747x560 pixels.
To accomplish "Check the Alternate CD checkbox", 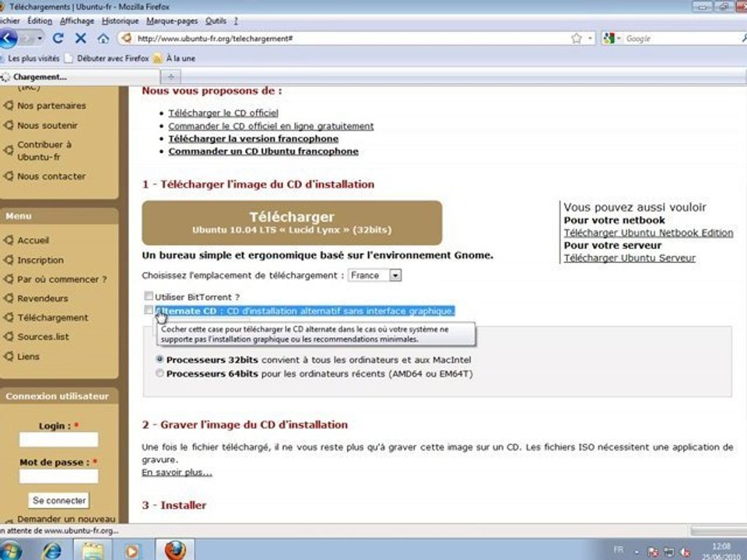I will [x=149, y=310].
